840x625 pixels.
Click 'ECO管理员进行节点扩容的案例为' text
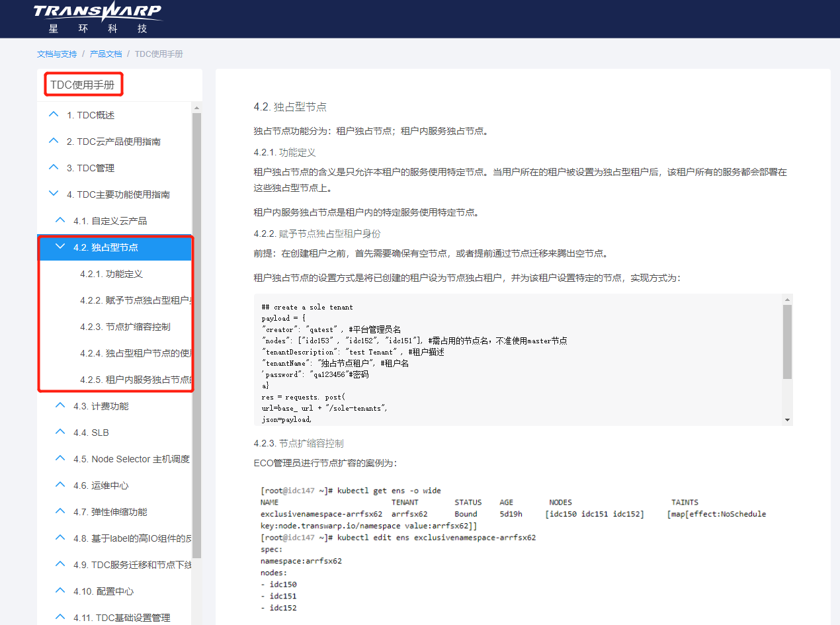coord(325,463)
